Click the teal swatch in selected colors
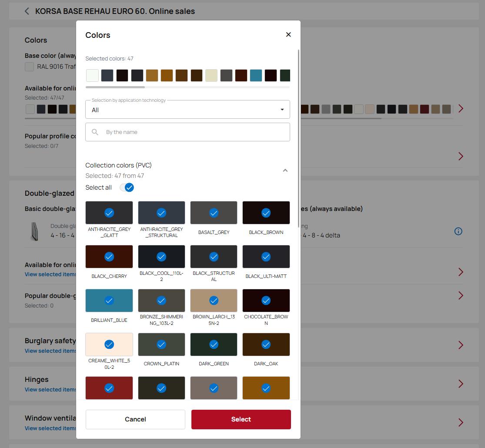485x448 pixels. (256, 75)
